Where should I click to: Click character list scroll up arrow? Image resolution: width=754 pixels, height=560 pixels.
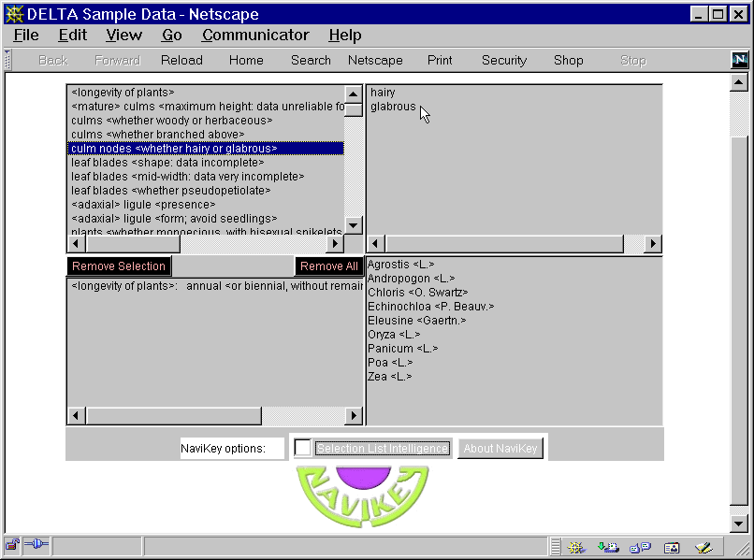(354, 94)
